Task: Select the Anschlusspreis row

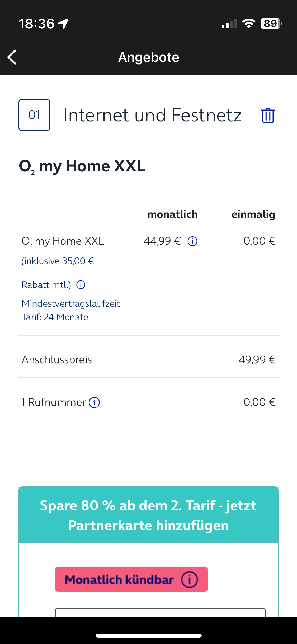Action: pyautogui.click(x=148, y=360)
